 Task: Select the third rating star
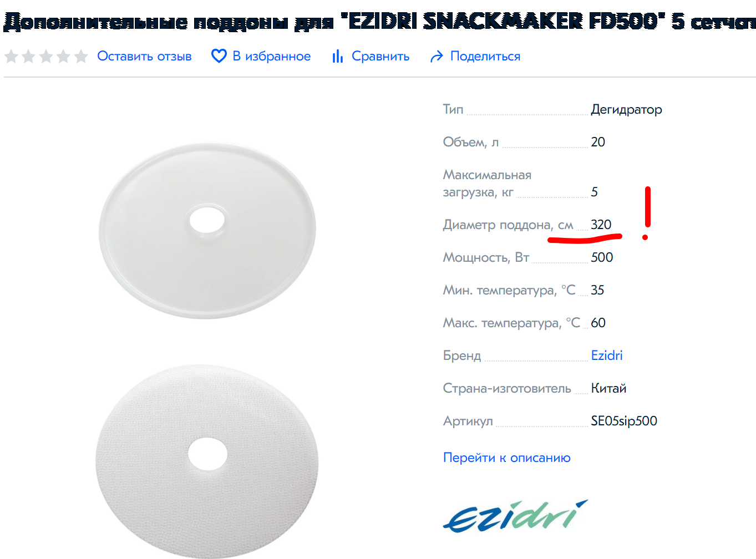pos(46,56)
